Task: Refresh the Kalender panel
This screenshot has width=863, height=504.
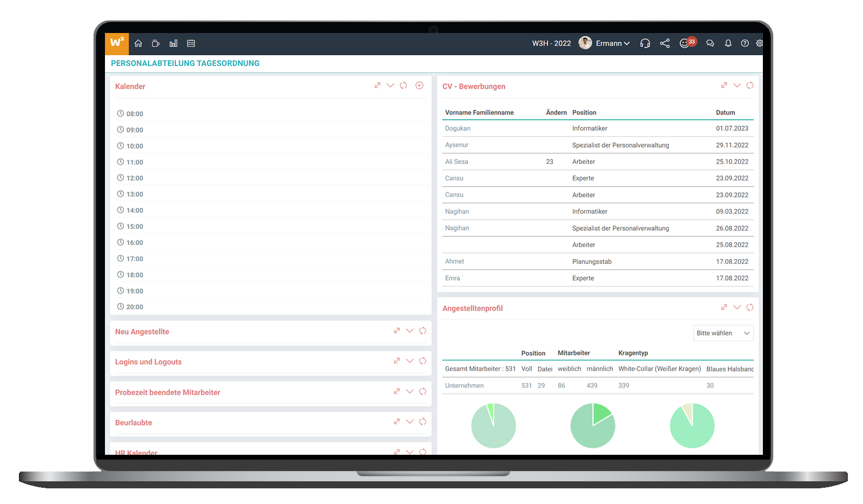Action: 404,85
